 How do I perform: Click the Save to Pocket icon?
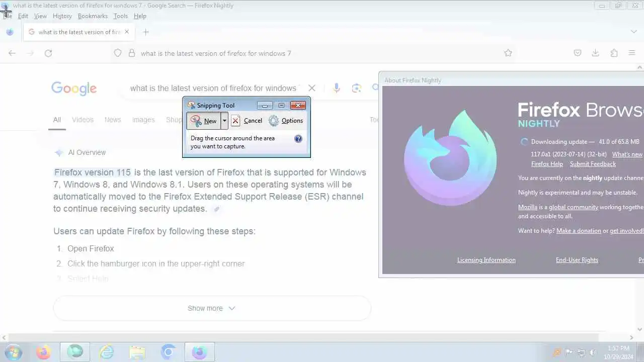point(578,53)
